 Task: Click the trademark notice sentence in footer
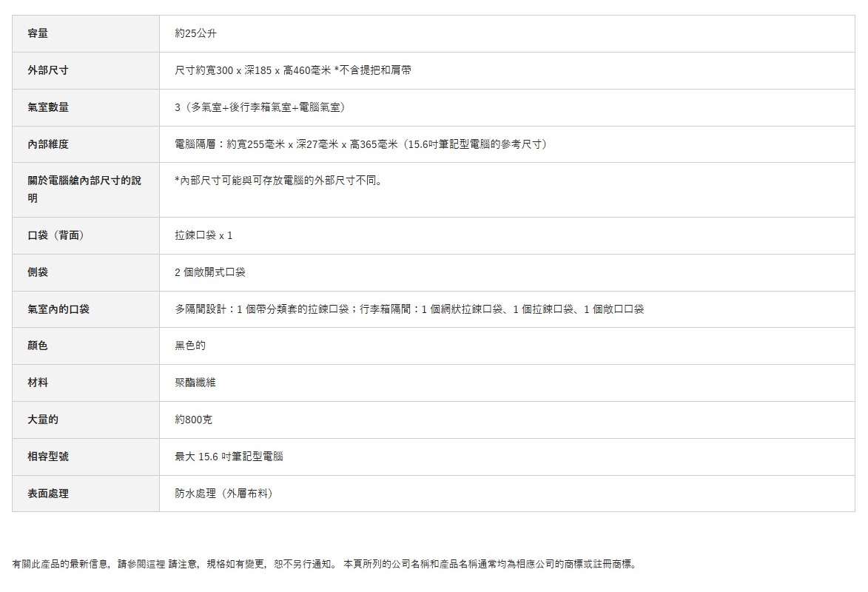[x=490, y=564]
